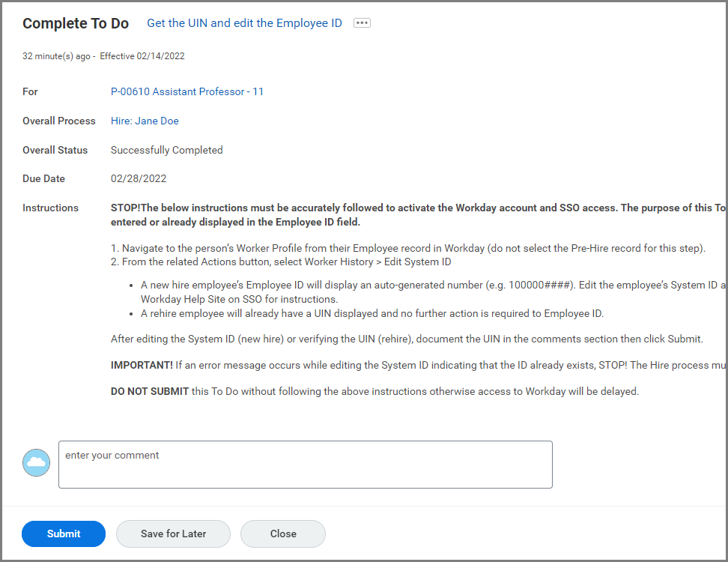Click the 'For' field label
Image resolution: width=728 pixels, height=562 pixels.
(x=30, y=91)
